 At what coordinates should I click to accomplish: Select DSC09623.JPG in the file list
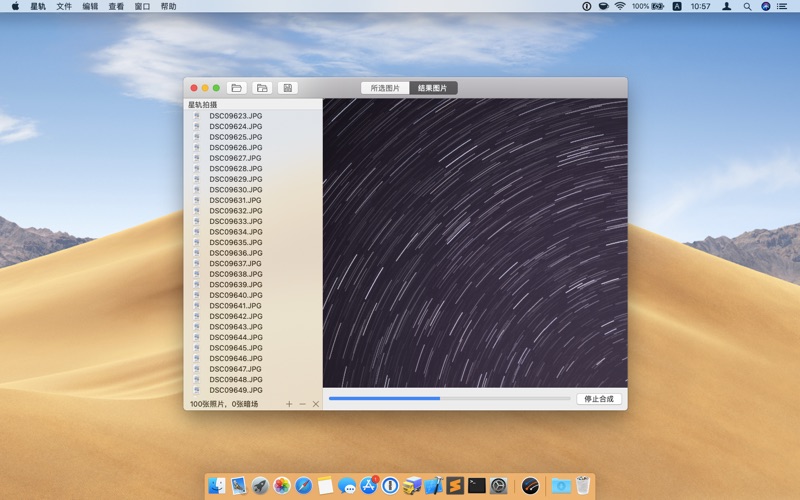point(235,116)
